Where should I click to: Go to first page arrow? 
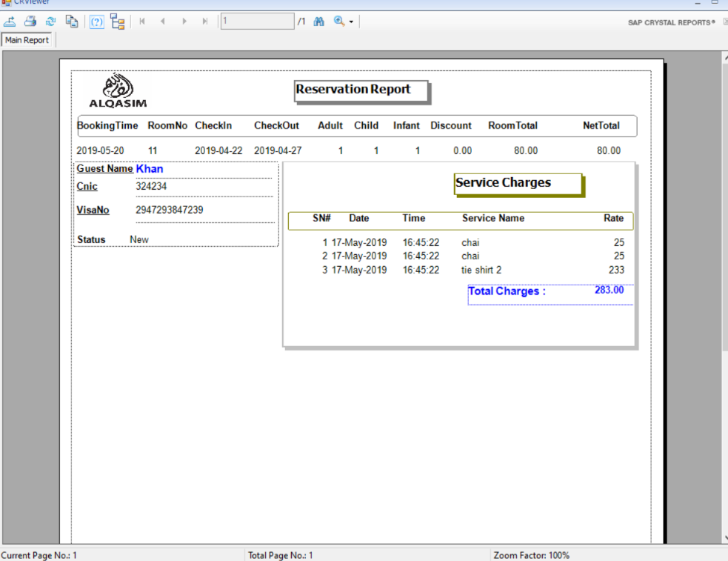[141, 21]
